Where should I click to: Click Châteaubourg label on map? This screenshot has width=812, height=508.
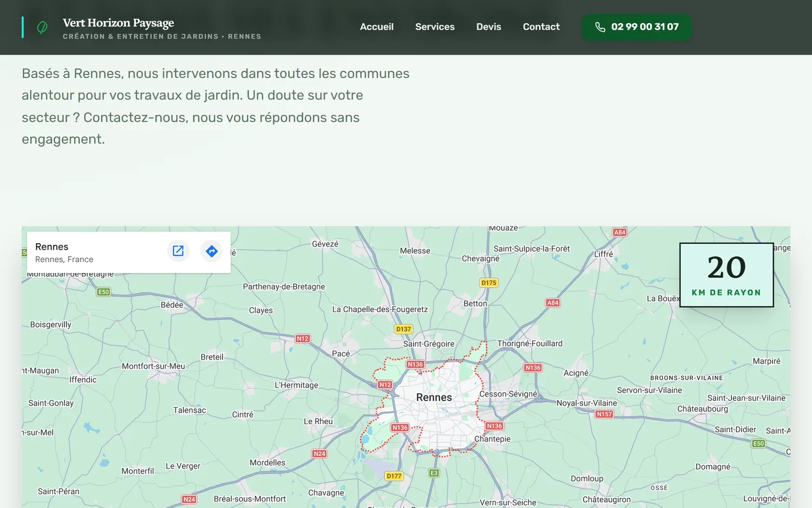(x=703, y=409)
